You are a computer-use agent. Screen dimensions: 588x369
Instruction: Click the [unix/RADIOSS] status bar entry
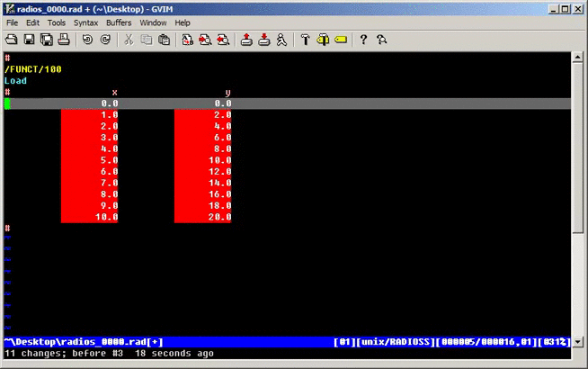pyautogui.click(x=396, y=342)
